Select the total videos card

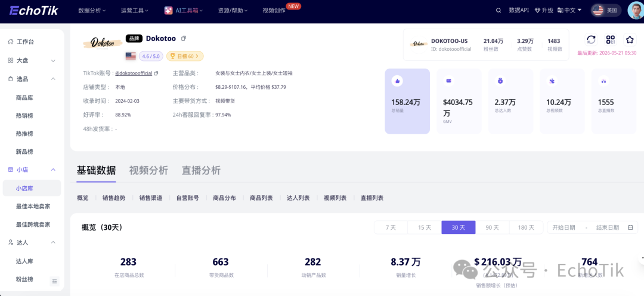coord(562,101)
